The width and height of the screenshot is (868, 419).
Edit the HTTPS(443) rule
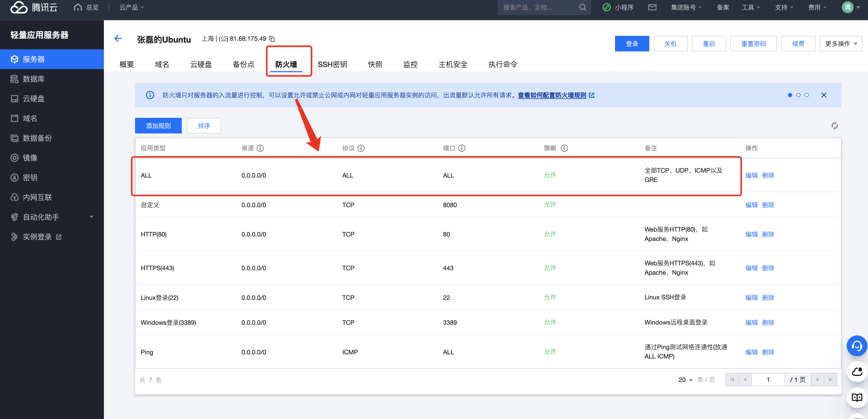coord(751,268)
